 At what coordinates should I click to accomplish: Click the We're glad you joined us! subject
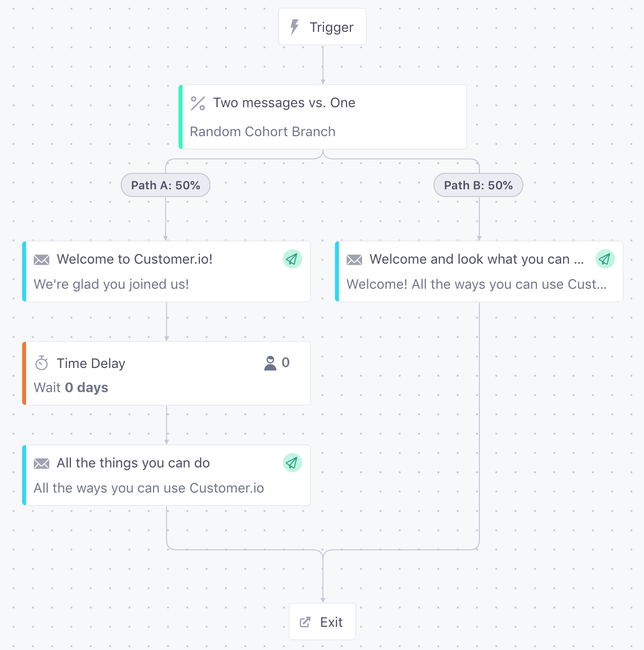click(112, 284)
